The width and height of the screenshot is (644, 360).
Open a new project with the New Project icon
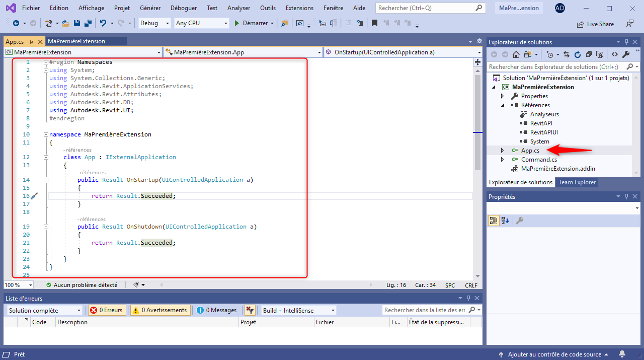click(x=48, y=23)
